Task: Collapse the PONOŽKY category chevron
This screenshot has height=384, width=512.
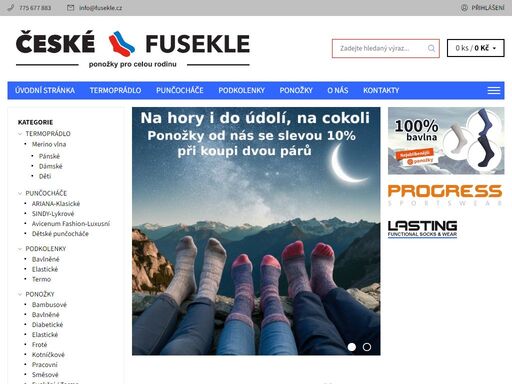Action: tap(20, 294)
